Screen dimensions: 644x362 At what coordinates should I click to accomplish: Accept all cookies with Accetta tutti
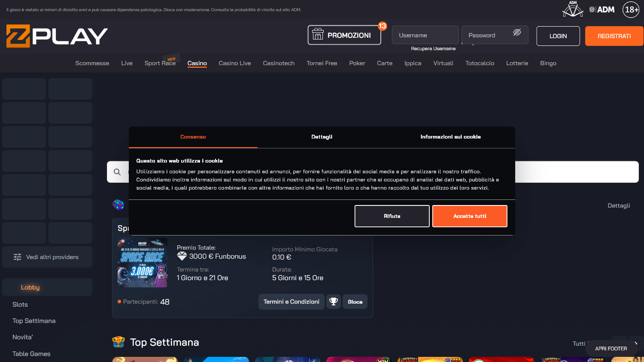click(469, 216)
